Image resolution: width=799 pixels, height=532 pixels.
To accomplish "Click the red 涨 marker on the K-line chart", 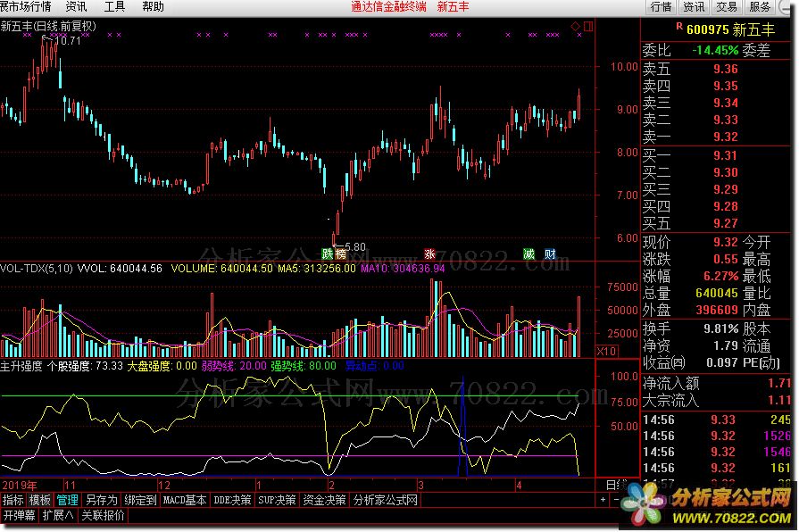I will pyautogui.click(x=429, y=254).
